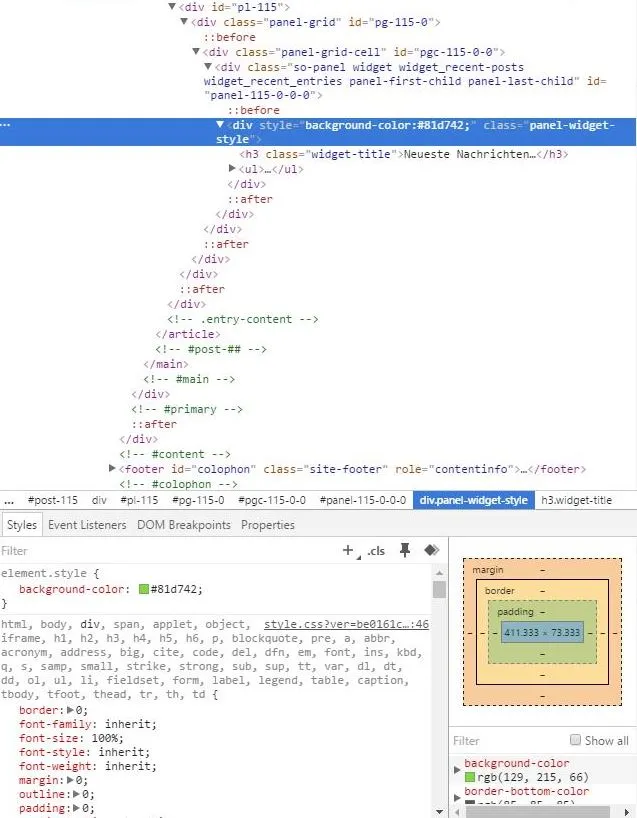Click the padding region of box model
Image resolution: width=637 pixels, height=818 pixels.
(x=542, y=654)
